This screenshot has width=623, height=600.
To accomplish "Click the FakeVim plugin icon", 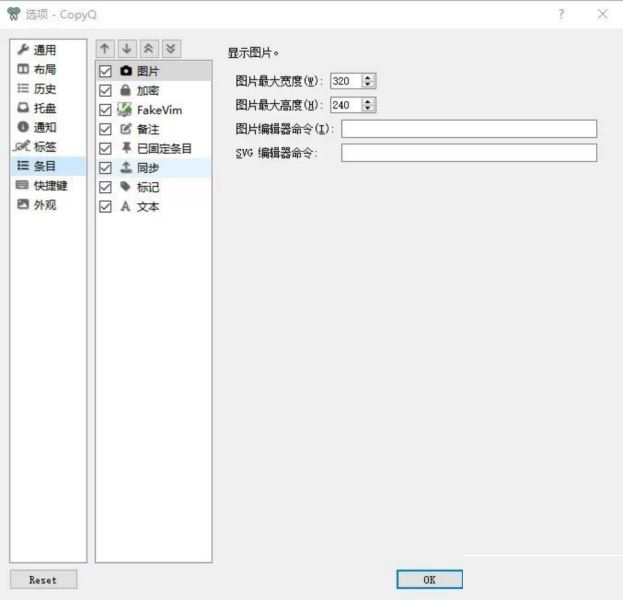I will [124, 110].
